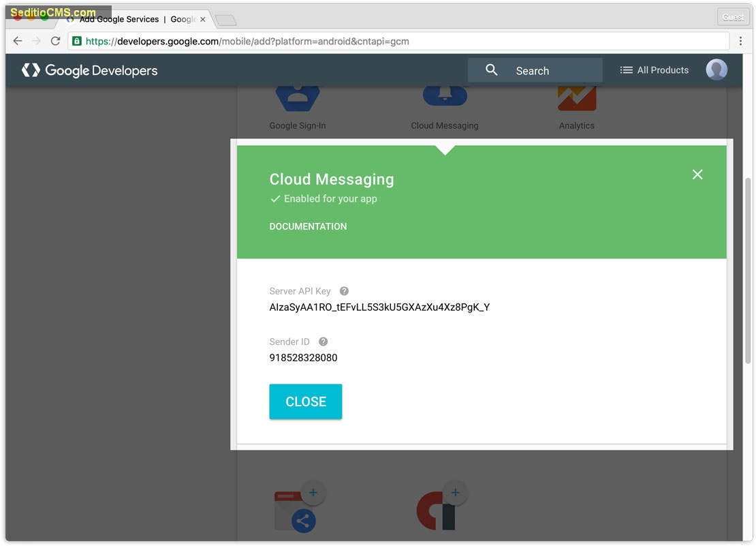Select the Cloud Messaging bell icon
The width and height of the screenshot is (756, 546).
[x=445, y=97]
